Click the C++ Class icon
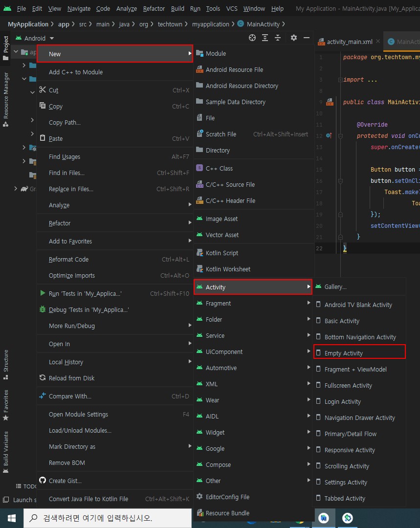 point(199,168)
